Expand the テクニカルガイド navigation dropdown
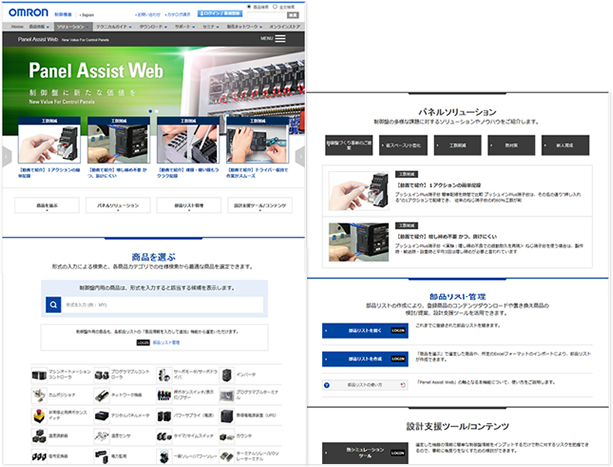This screenshot has height=467, width=613. [114, 27]
